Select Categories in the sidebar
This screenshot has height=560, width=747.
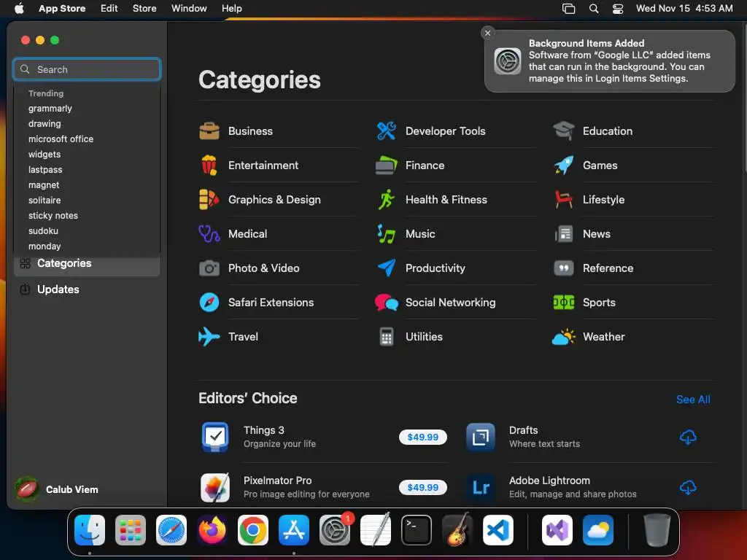click(88, 263)
